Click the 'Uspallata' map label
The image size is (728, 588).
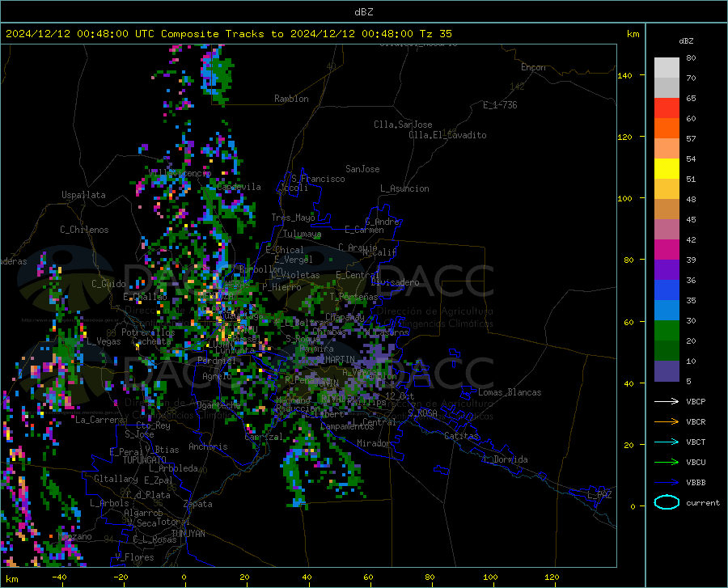point(83,195)
